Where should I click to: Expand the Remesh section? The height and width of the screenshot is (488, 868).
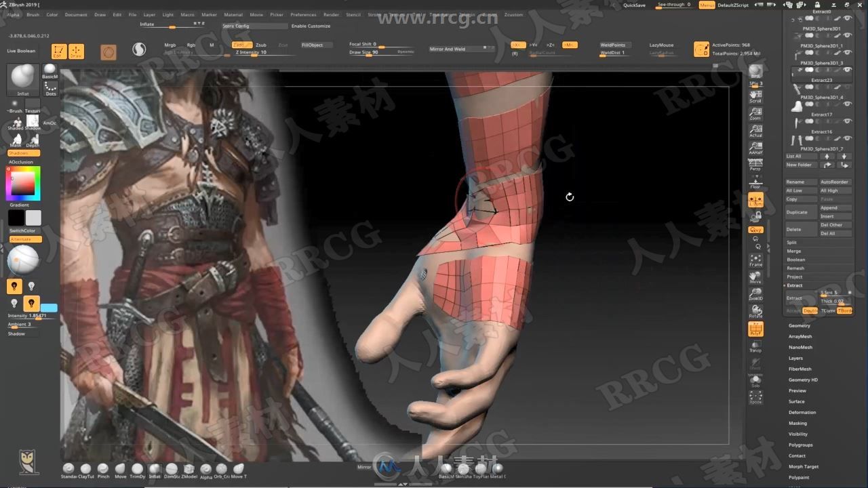(795, 268)
